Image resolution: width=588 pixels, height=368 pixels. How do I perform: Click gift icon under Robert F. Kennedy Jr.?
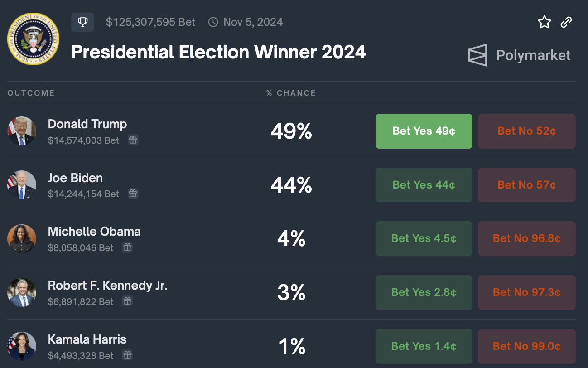click(127, 301)
